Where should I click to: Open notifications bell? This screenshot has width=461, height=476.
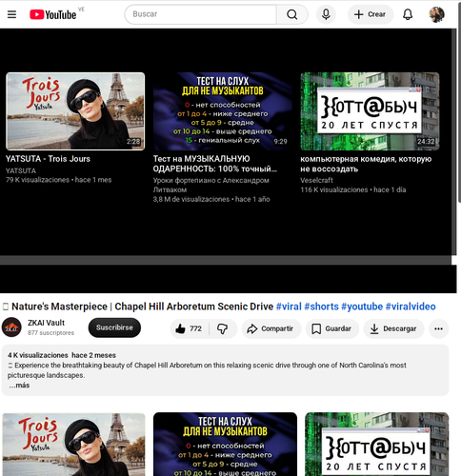408,14
